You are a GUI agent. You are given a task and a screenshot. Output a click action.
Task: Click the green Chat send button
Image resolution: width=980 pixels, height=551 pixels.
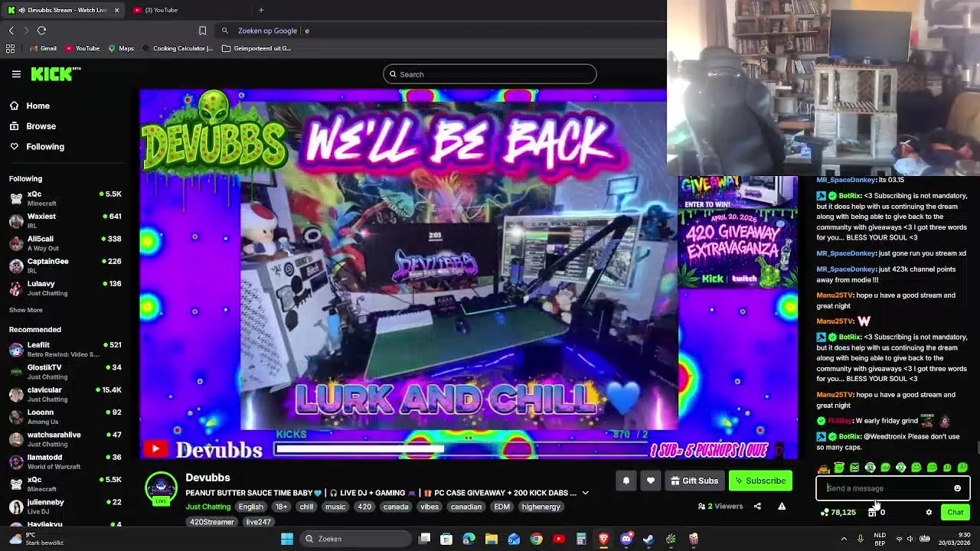pyautogui.click(x=955, y=512)
